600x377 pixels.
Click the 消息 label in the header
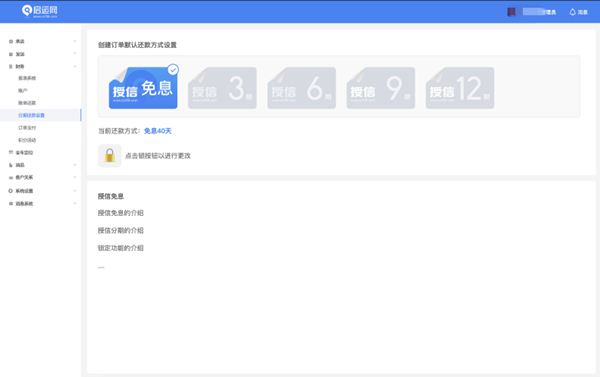pyautogui.click(x=583, y=12)
